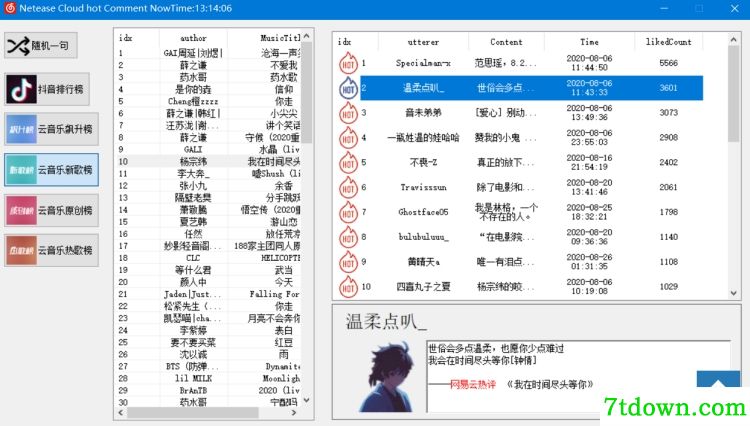Click the 温柔点叭_ user avatar image
The width and height of the screenshot is (750, 426).
(x=388, y=376)
